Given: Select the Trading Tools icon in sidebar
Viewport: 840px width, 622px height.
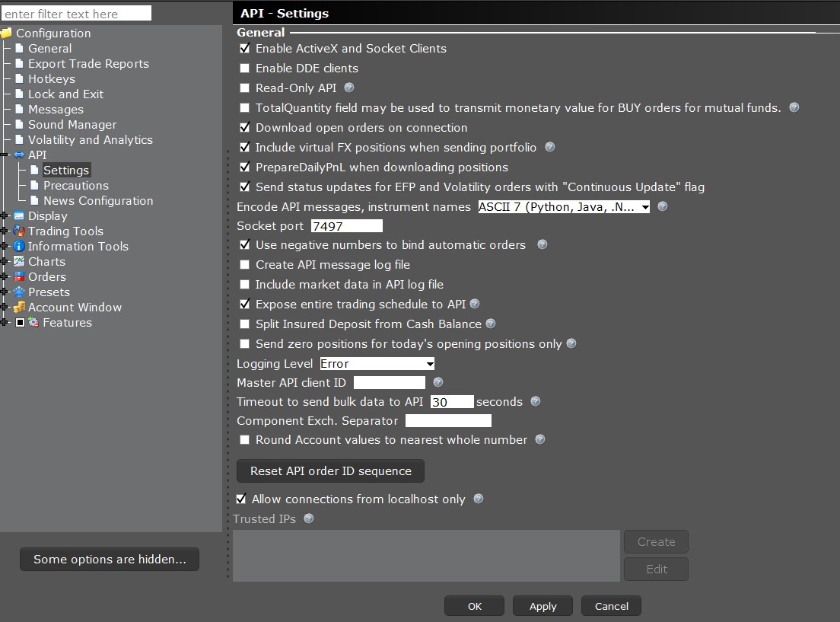Looking at the screenshot, I should pos(20,231).
